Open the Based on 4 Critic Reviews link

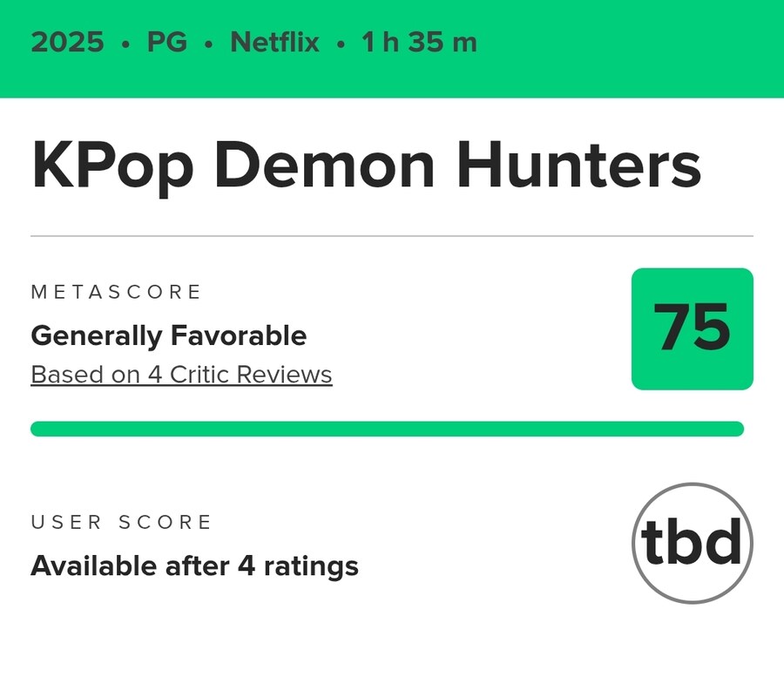[181, 375]
